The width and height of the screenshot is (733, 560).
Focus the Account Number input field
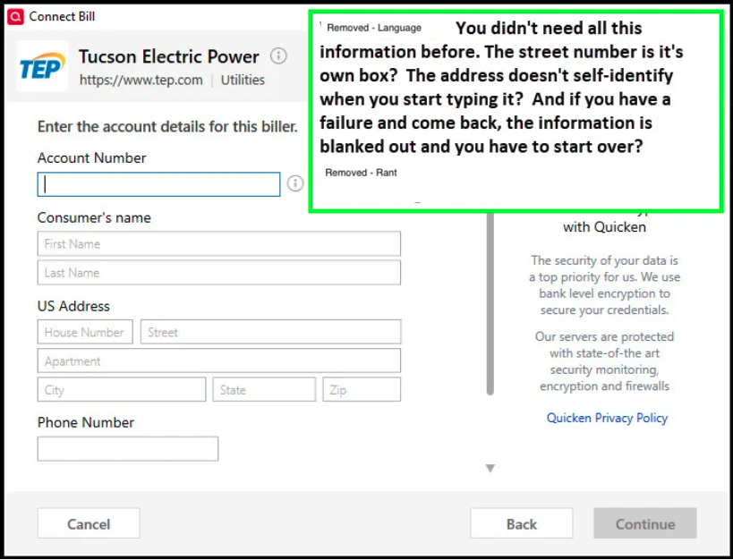[x=159, y=184]
